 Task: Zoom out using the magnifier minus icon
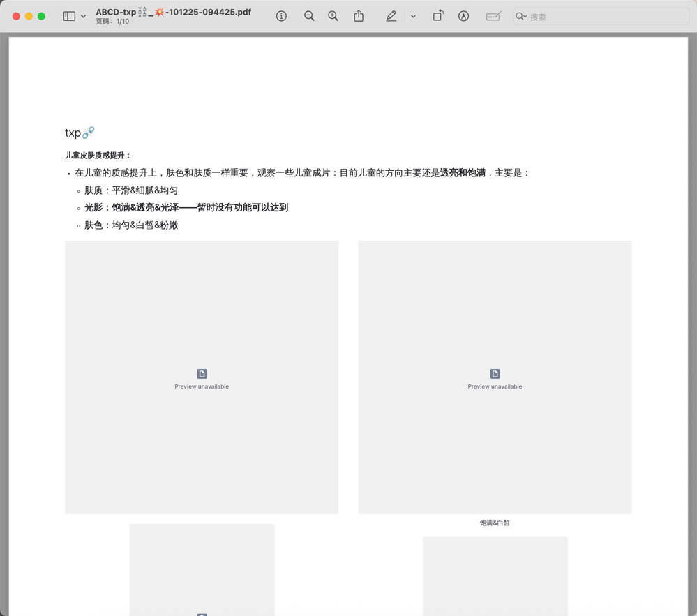pos(309,15)
